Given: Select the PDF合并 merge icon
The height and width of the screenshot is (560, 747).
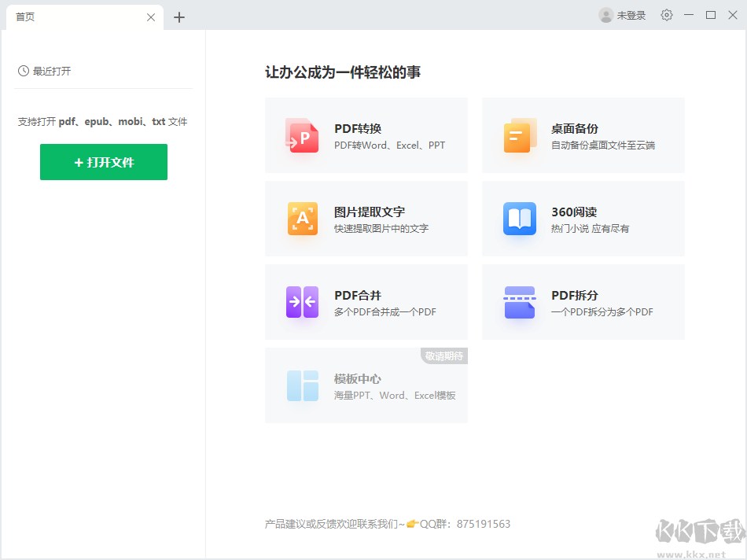Looking at the screenshot, I should tap(302, 301).
